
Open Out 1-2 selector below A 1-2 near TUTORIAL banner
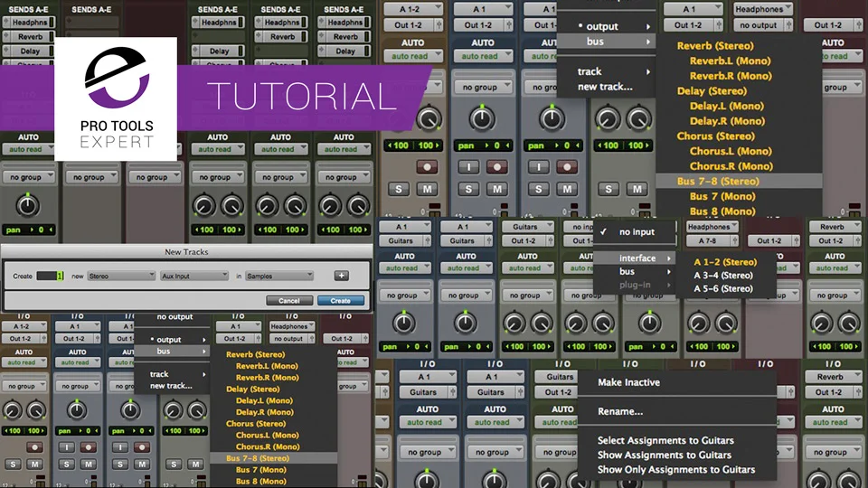pyautogui.click(x=409, y=25)
